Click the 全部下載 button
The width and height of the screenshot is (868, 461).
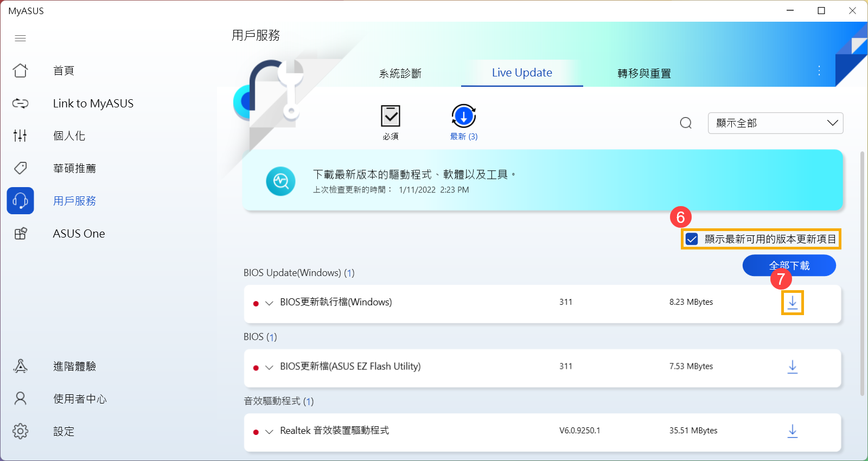pos(789,265)
